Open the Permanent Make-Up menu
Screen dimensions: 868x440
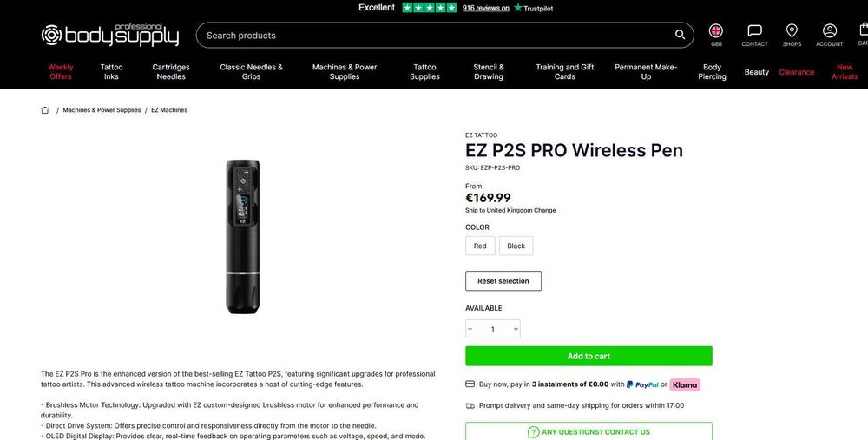[646, 72]
